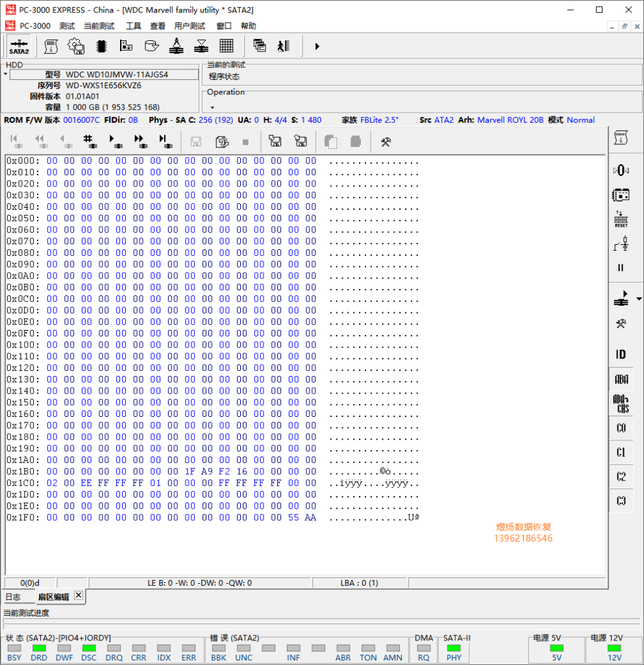
Task: Fast forward sectors button
Action: [140, 141]
